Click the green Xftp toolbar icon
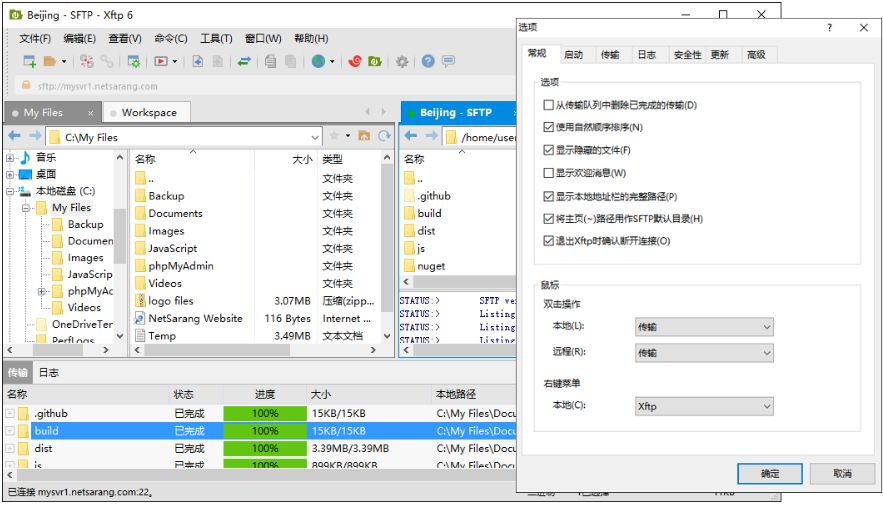The height and width of the screenshot is (505, 883). pos(374,61)
